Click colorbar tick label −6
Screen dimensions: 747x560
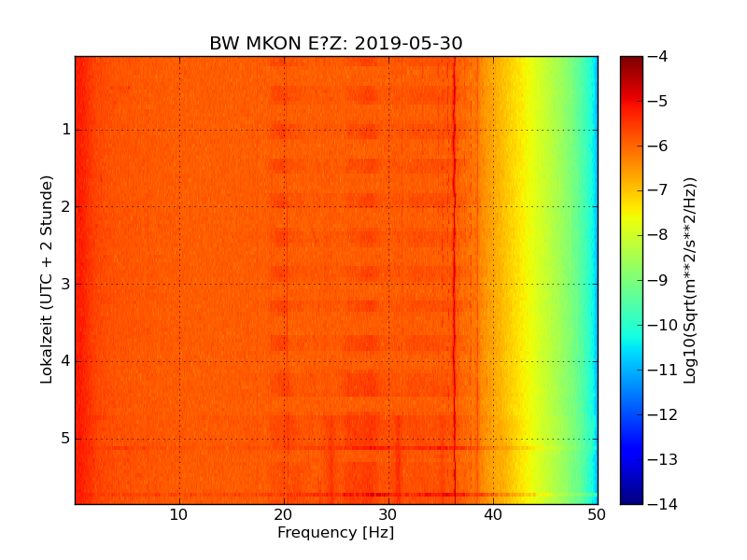[x=658, y=147]
